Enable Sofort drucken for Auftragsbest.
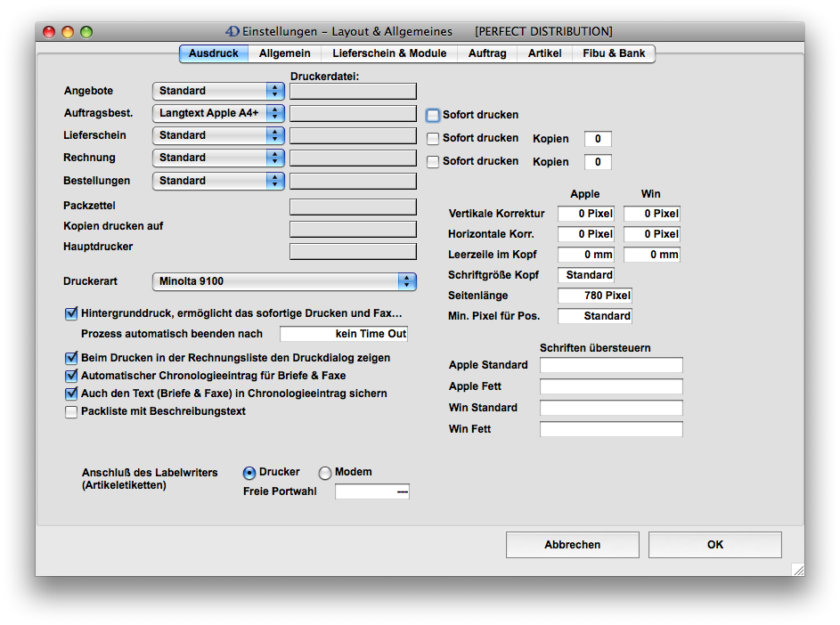The height and width of the screenshot is (625, 840). 433,115
